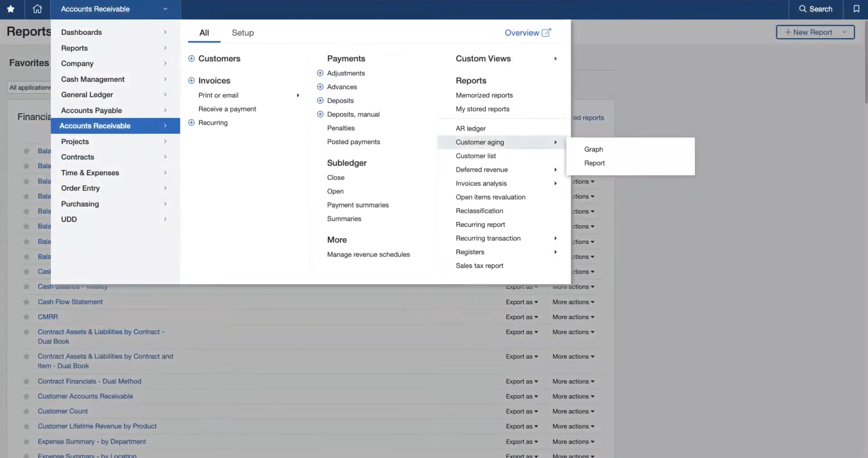
Task: Open More actions dropdown for CMRR
Action: coord(573,317)
